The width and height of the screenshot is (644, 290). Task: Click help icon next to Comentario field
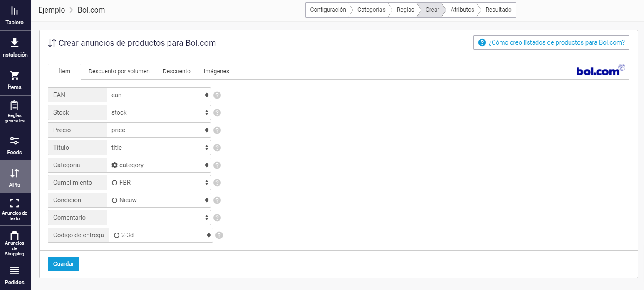(x=217, y=217)
